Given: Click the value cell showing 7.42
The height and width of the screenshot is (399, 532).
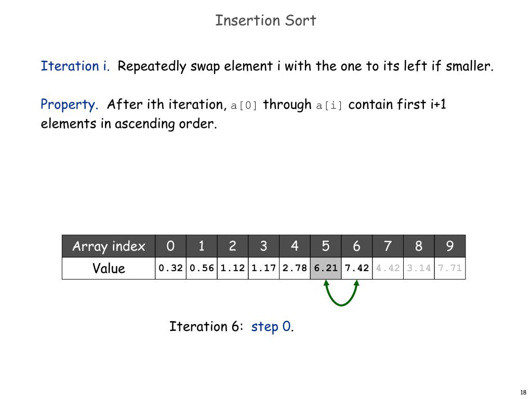Looking at the screenshot, I should click(357, 268).
